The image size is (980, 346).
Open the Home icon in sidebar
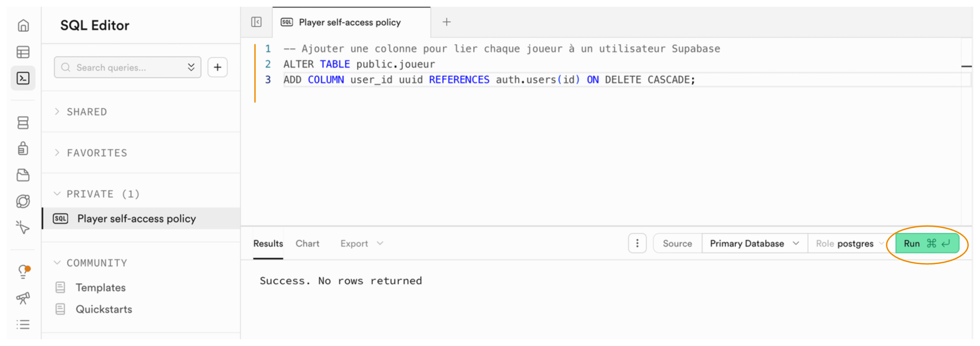23,25
